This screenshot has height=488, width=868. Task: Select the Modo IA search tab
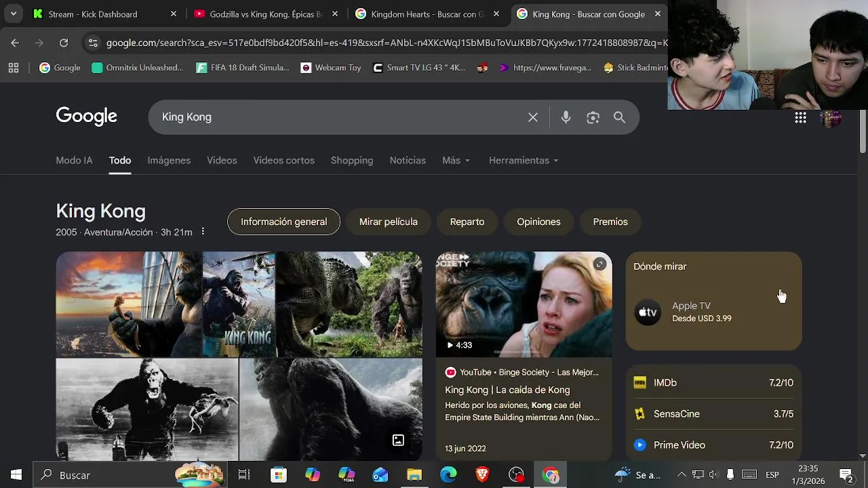74,161
